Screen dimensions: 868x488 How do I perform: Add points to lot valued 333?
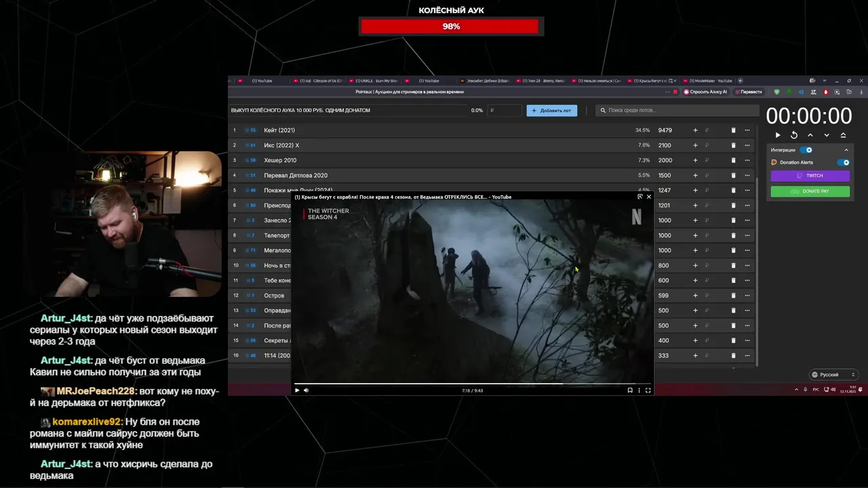(x=695, y=356)
